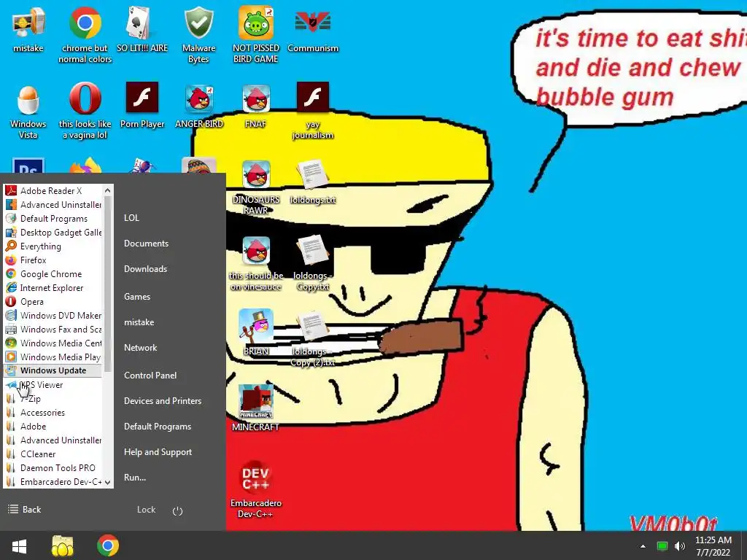
Task: Open Windows Update entry
Action: [53, 370]
